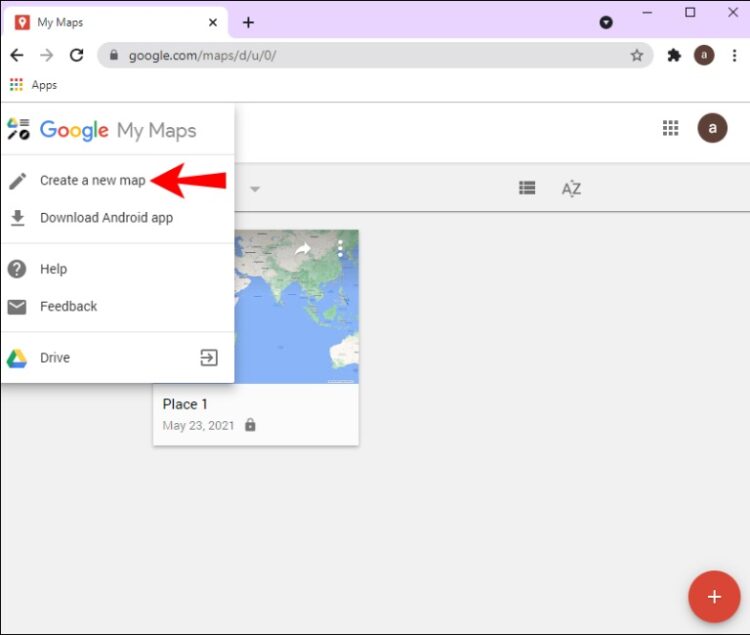Go back using browser back arrow
Image resolution: width=750 pixels, height=635 pixels.
(17, 55)
